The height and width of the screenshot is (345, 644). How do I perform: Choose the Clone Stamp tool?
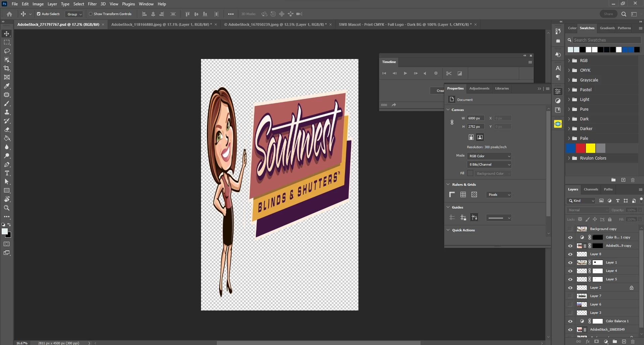[x=7, y=112]
